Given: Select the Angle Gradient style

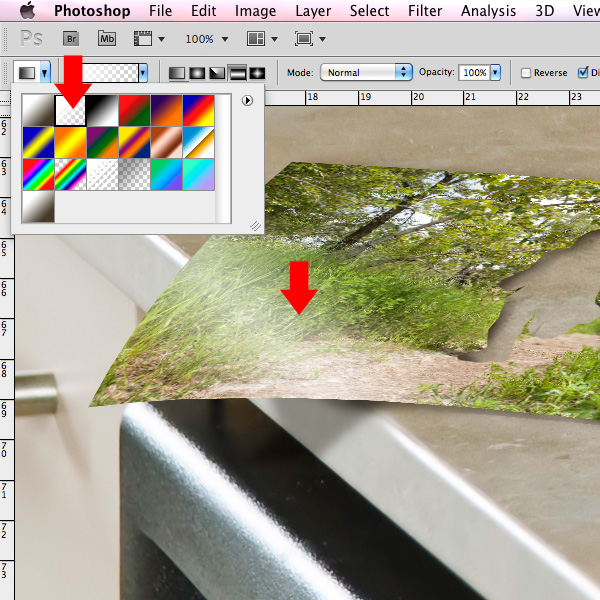Looking at the screenshot, I should (217, 73).
